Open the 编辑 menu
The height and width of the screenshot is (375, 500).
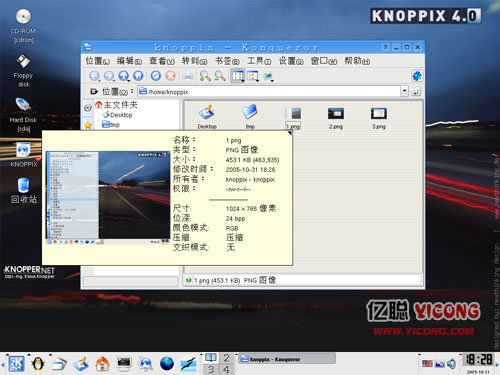pyautogui.click(x=129, y=61)
